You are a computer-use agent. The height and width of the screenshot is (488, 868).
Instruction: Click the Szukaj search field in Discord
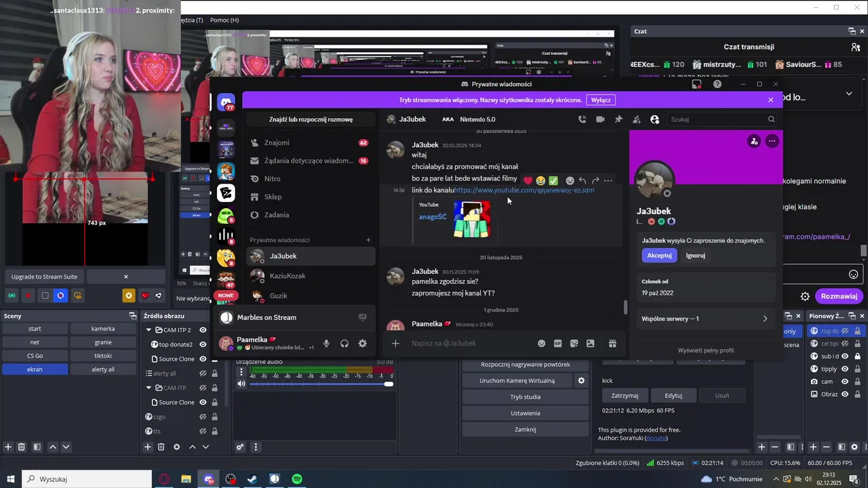[722, 119]
